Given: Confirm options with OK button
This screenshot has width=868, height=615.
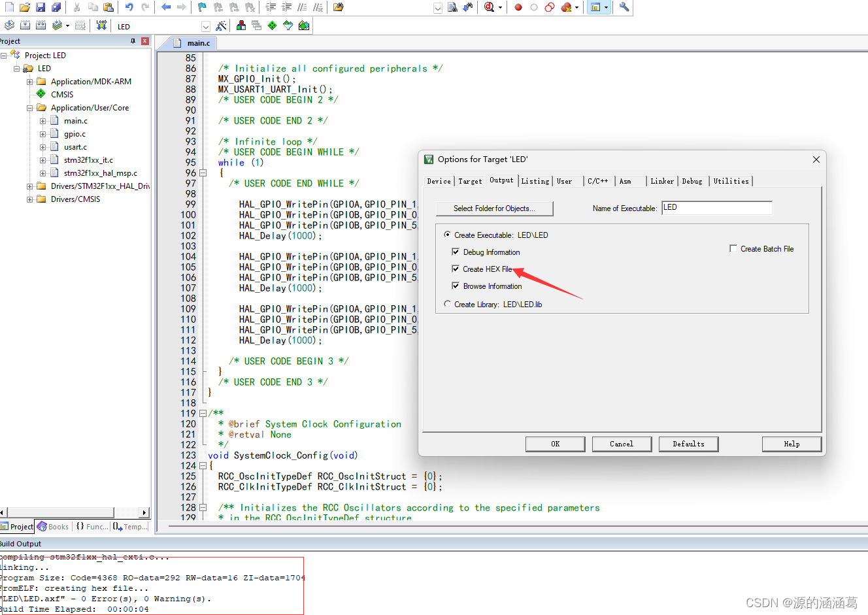Looking at the screenshot, I should (556, 444).
